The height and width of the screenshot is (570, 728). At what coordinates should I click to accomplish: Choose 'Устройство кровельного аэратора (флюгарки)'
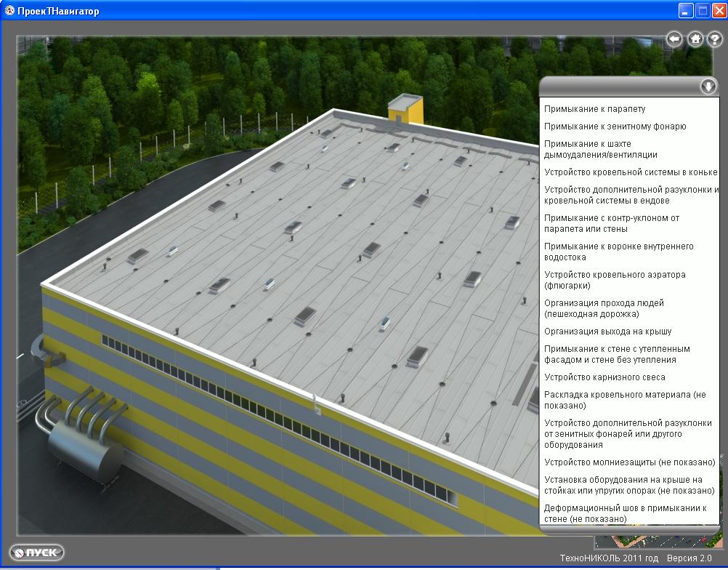(615, 280)
